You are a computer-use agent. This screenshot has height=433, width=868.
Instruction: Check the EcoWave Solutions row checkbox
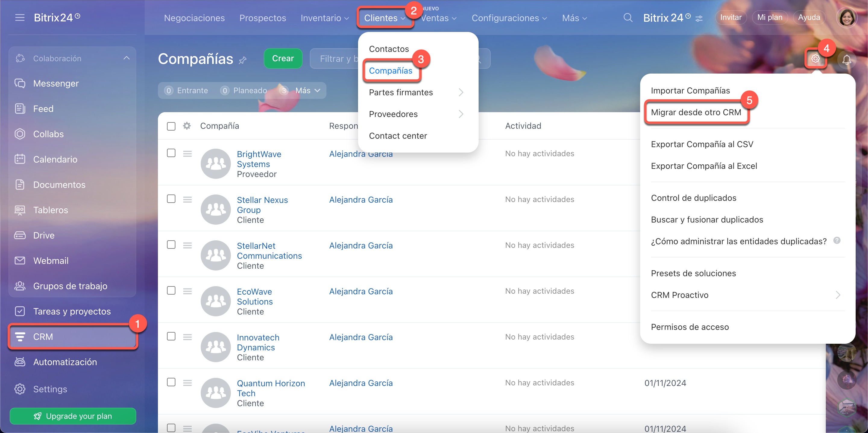click(171, 290)
